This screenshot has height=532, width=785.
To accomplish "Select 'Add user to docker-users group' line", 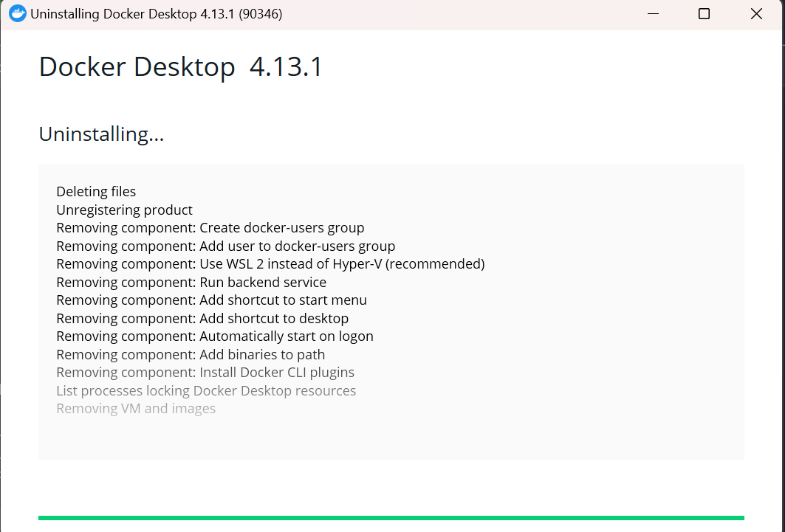I will 226,246.
